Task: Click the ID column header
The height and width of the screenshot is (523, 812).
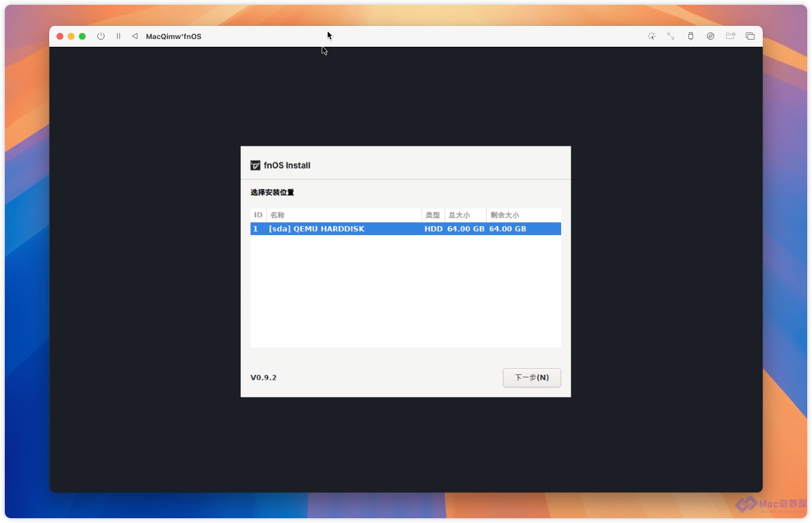Action: [x=258, y=215]
